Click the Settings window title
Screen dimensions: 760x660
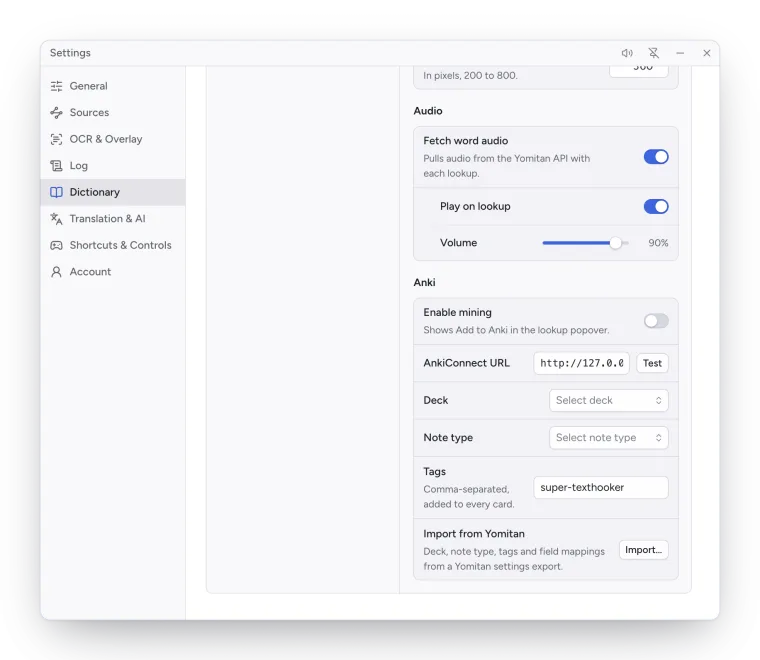pyautogui.click(x=70, y=53)
